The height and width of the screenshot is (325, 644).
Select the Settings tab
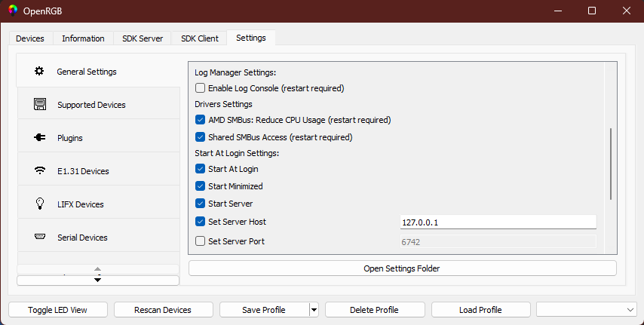[251, 38]
